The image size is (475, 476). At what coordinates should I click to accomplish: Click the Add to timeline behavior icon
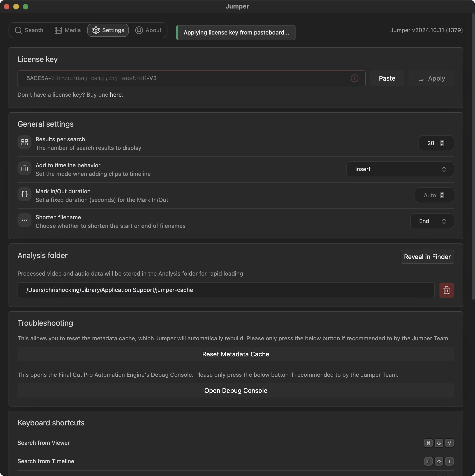[x=24, y=168]
